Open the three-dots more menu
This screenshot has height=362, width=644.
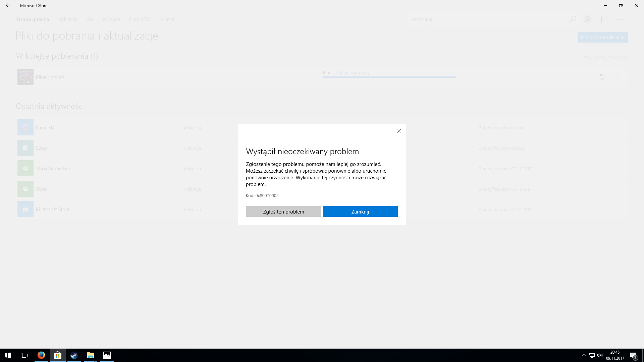pyautogui.click(x=620, y=19)
